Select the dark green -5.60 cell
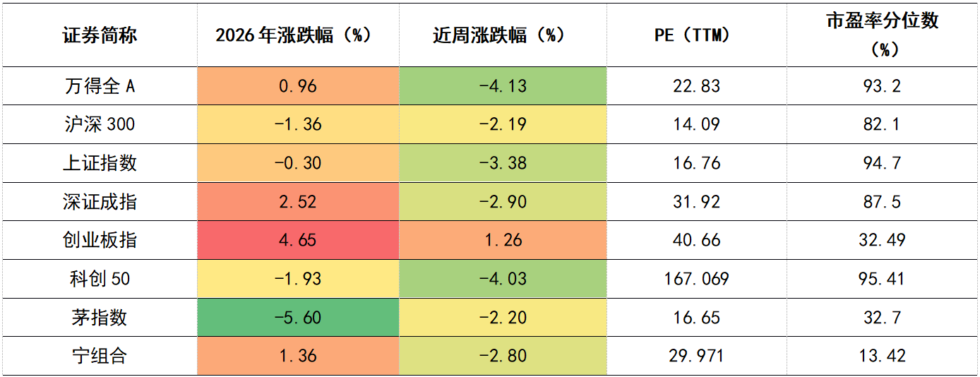Viewport: 980px width, 377px height. click(x=297, y=318)
